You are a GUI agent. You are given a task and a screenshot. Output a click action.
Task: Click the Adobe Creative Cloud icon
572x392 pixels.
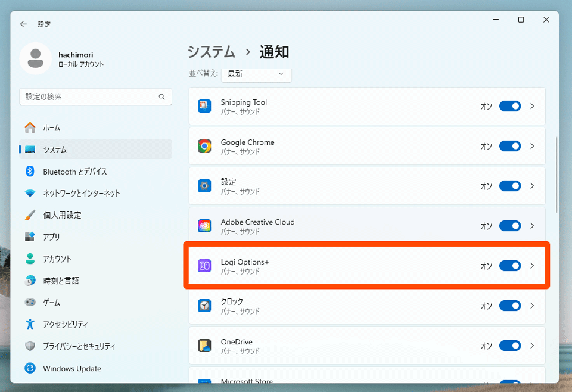204,226
